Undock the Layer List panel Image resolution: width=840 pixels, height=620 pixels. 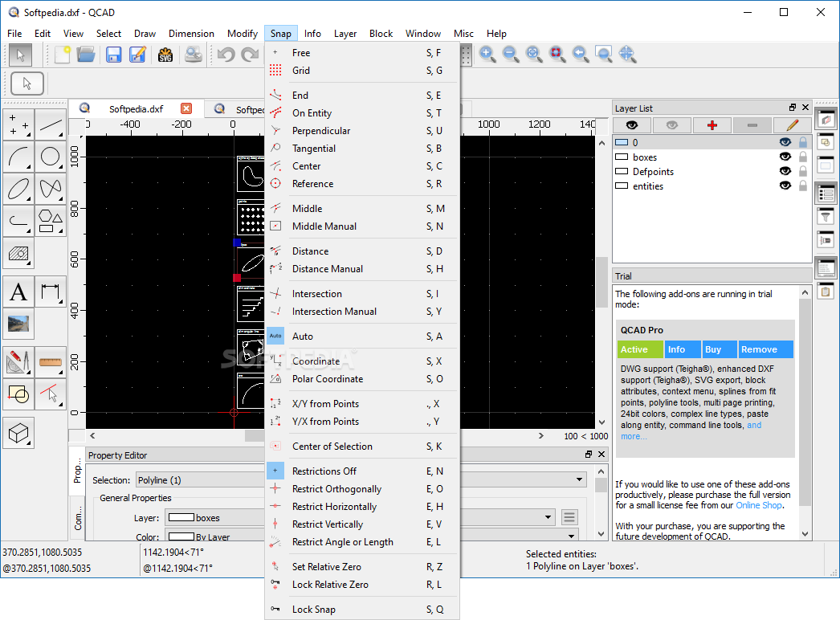point(793,107)
